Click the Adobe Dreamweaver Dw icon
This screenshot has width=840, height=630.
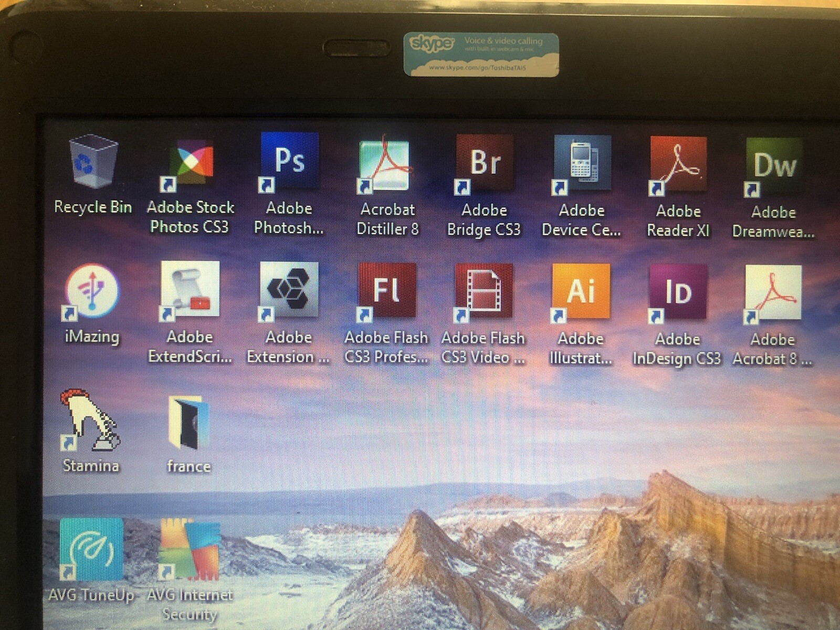[773, 167]
